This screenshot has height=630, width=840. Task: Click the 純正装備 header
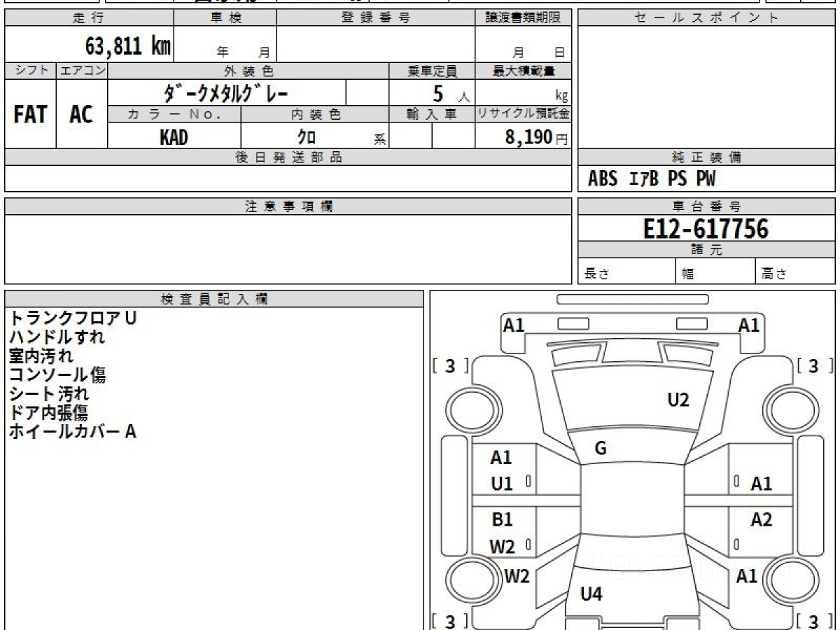(706, 157)
